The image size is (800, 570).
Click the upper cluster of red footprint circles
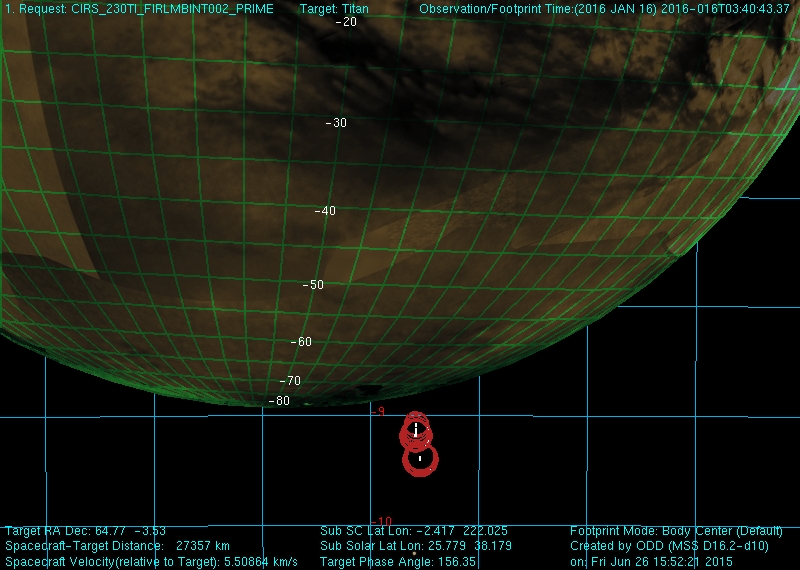(x=416, y=432)
